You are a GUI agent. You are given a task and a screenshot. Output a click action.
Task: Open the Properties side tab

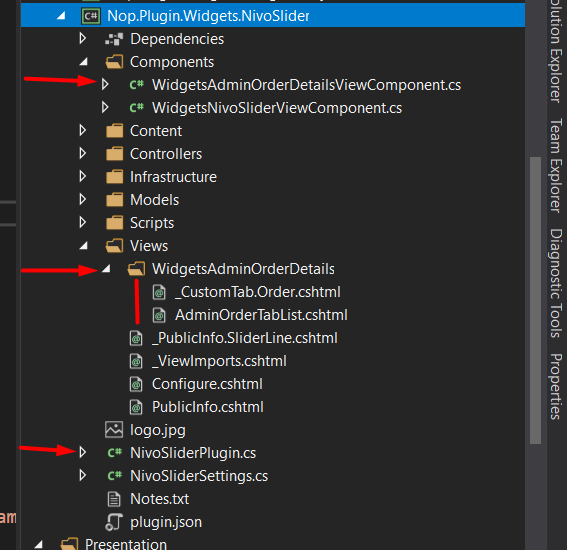556,387
